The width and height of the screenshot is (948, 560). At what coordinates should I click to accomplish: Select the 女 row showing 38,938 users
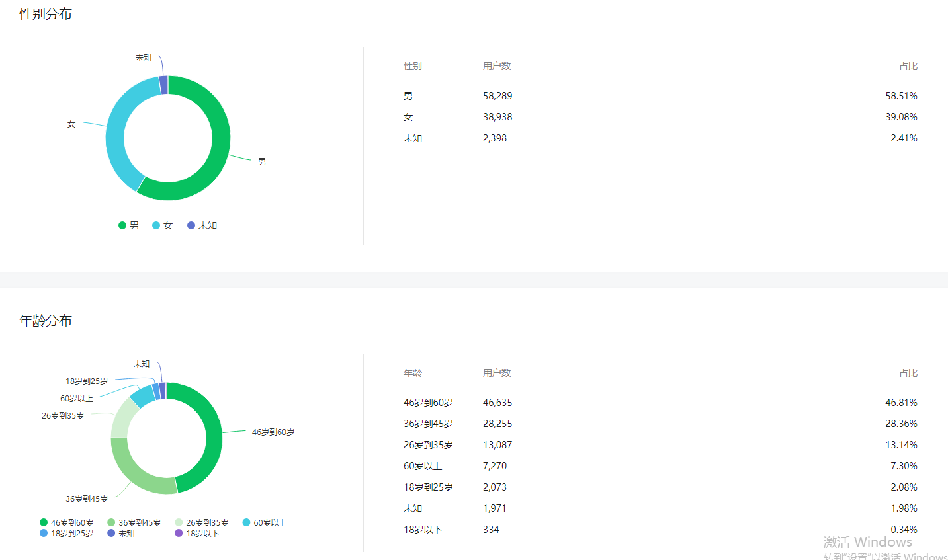click(660, 117)
